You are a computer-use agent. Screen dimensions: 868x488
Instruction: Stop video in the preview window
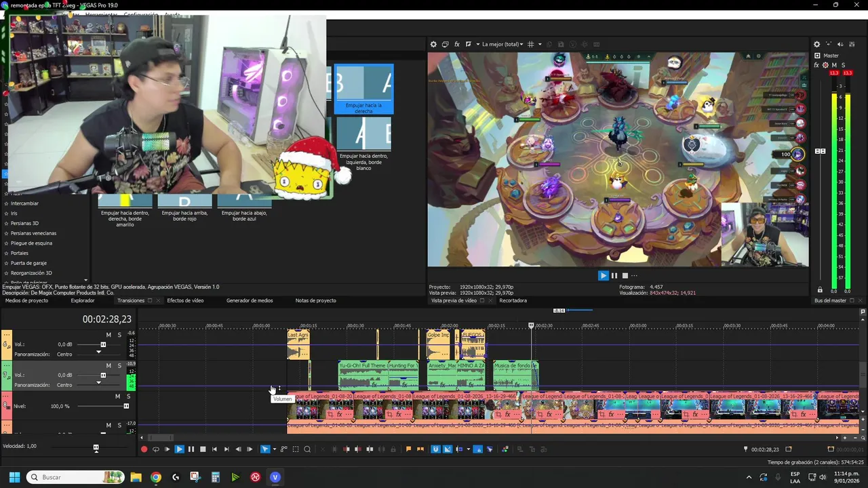[x=625, y=275]
